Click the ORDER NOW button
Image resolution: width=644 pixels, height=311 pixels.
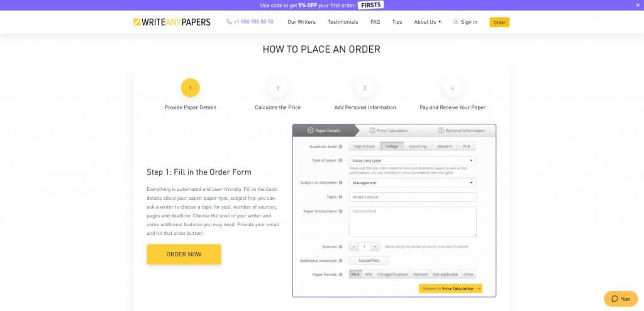coord(184,254)
